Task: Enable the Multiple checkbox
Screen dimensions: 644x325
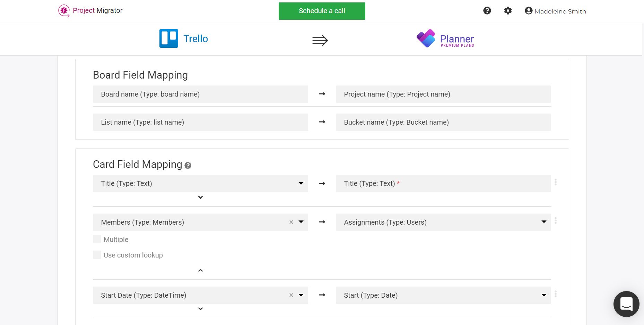Action: 97,239
